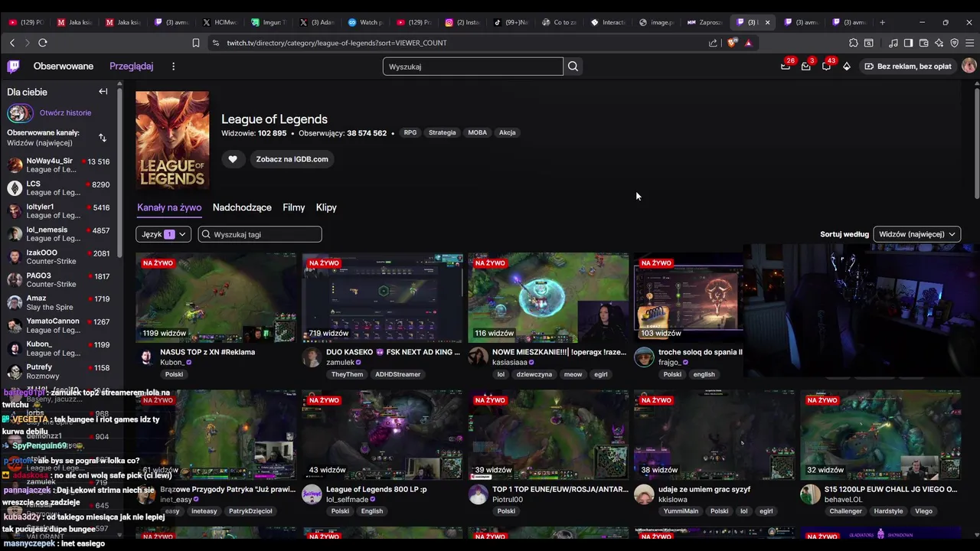Click Otwórz historie link

click(65, 112)
